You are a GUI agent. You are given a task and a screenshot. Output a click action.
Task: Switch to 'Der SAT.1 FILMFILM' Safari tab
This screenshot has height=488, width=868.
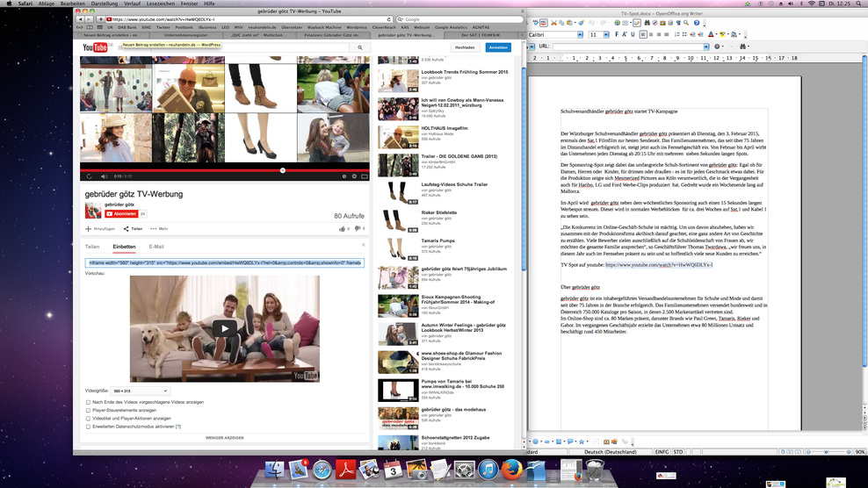pos(480,35)
